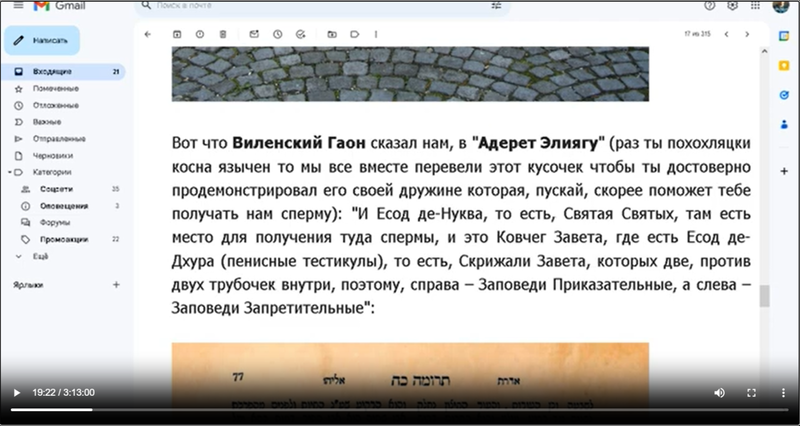Click the search mail field

(x=321, y=6)
